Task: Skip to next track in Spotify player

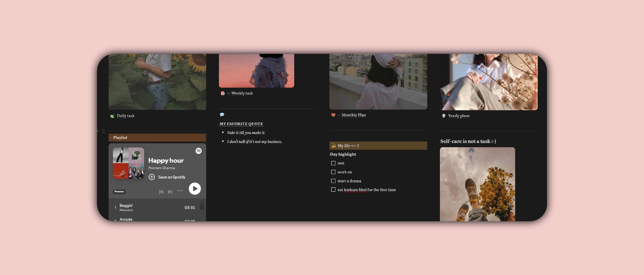Action: (x=170, y=192)
